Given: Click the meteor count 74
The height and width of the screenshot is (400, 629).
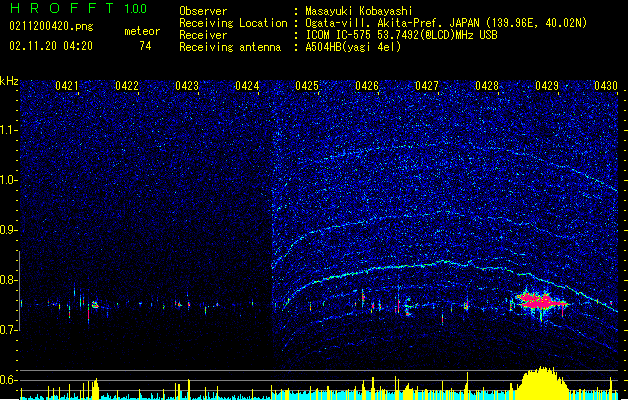Looking at the screenshot, I should (x=145, y=46).
